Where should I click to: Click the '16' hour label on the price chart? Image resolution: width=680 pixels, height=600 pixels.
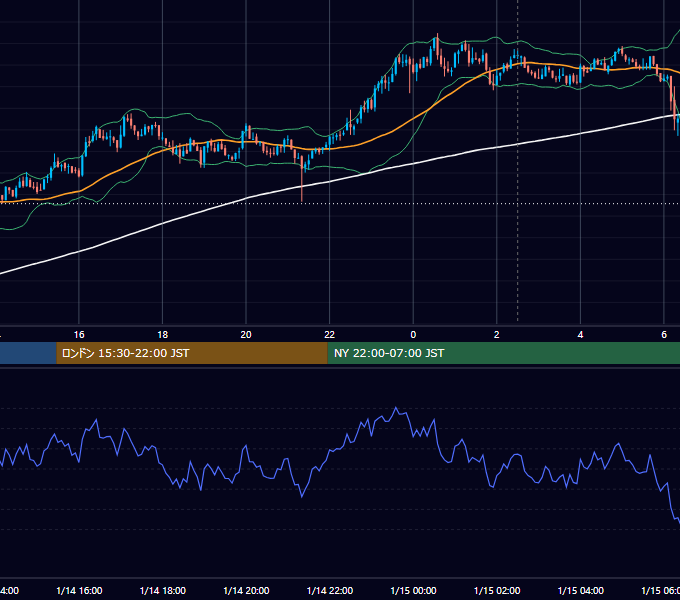point(79,335)
